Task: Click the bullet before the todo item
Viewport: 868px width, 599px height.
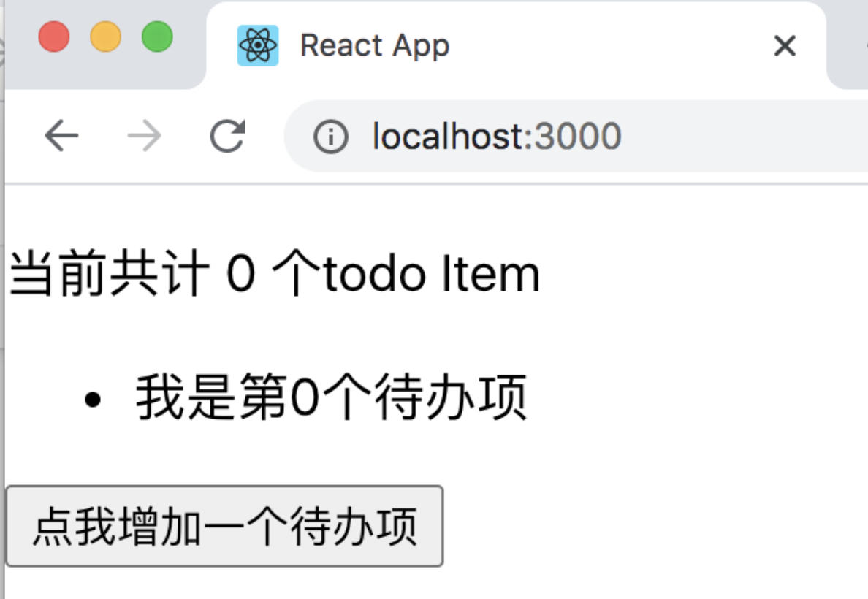Action: (93, 399)
